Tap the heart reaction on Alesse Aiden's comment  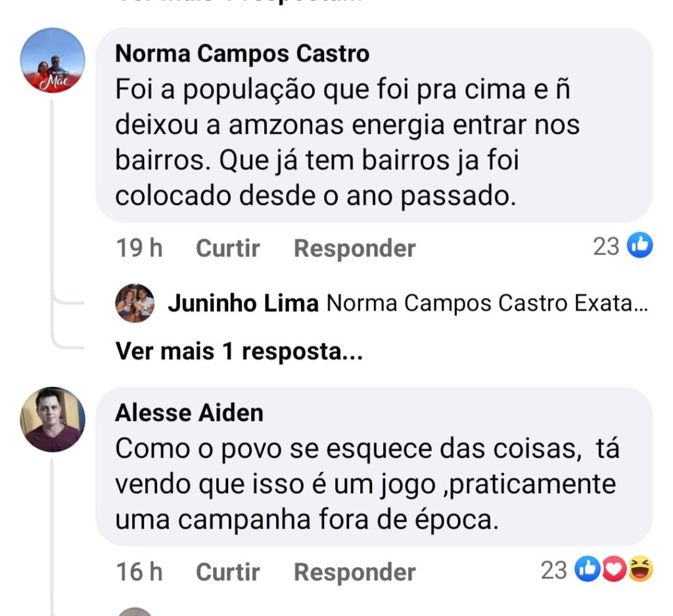click(613, 570)
